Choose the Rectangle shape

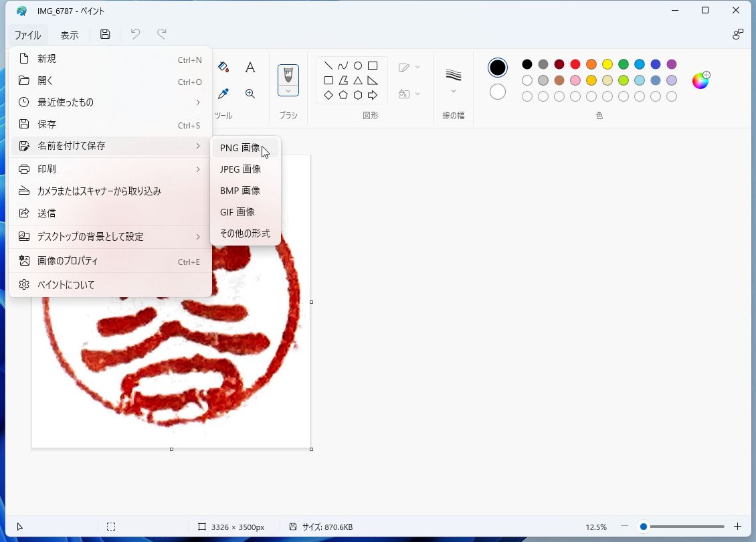(373, 66)
